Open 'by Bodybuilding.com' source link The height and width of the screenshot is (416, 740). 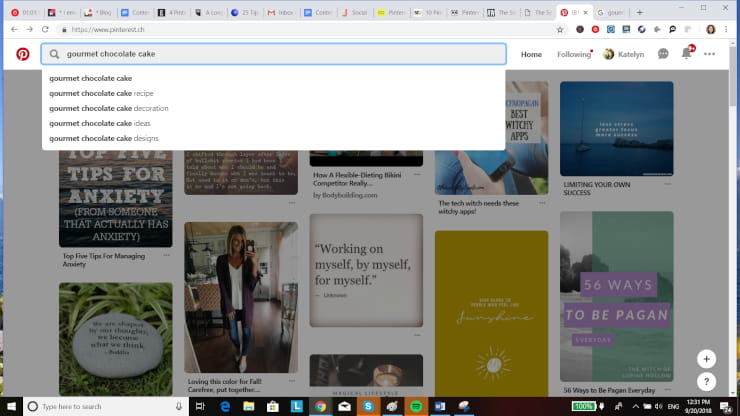(345, 195)
